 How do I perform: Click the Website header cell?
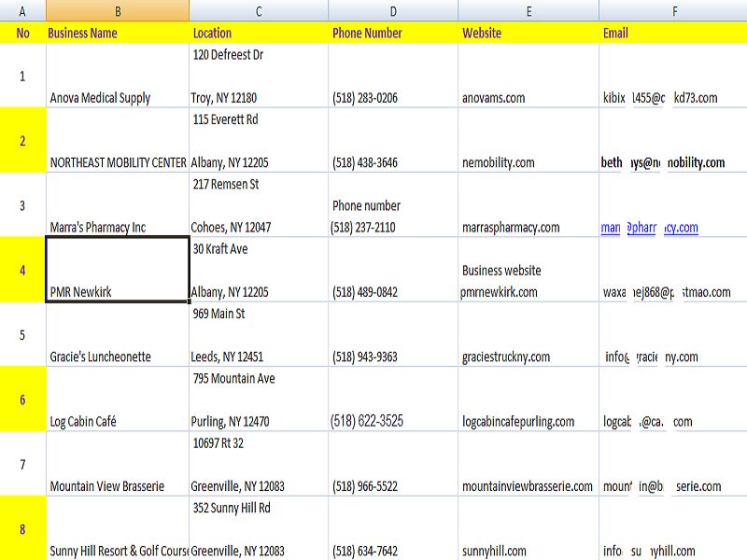[529, 33]
